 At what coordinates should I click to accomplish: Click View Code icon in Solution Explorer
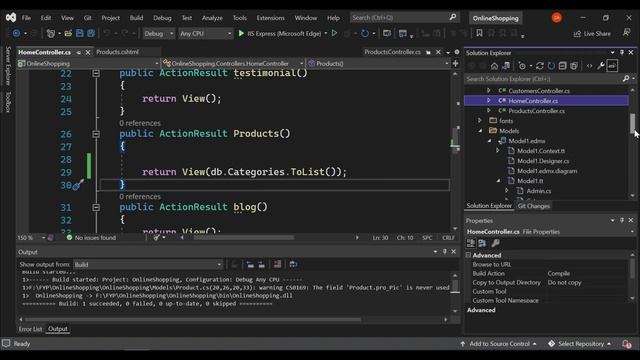pos(589,66)
